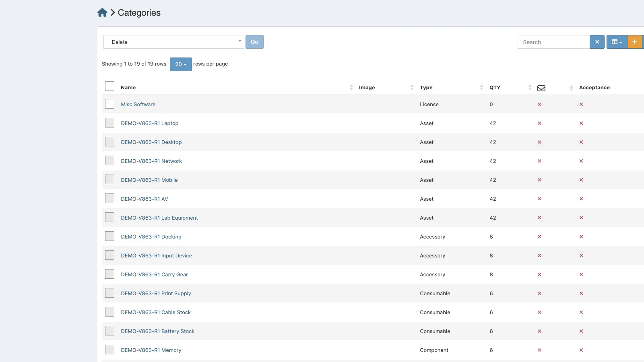Open DEMO-V863-R1 Cable Stock category
This screenshot has height=362, width=644.
pos(156,312)
